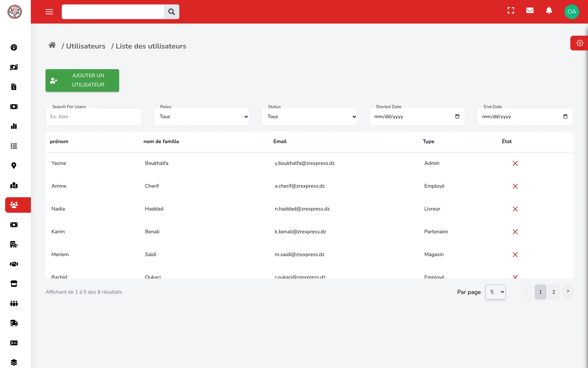
Task: Sort by prénom column header
Action: [x=59, y=141]
